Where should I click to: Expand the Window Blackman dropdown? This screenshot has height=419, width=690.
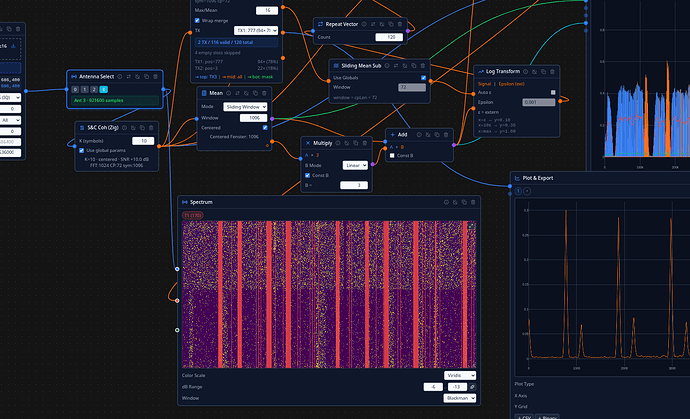[461, 397]
